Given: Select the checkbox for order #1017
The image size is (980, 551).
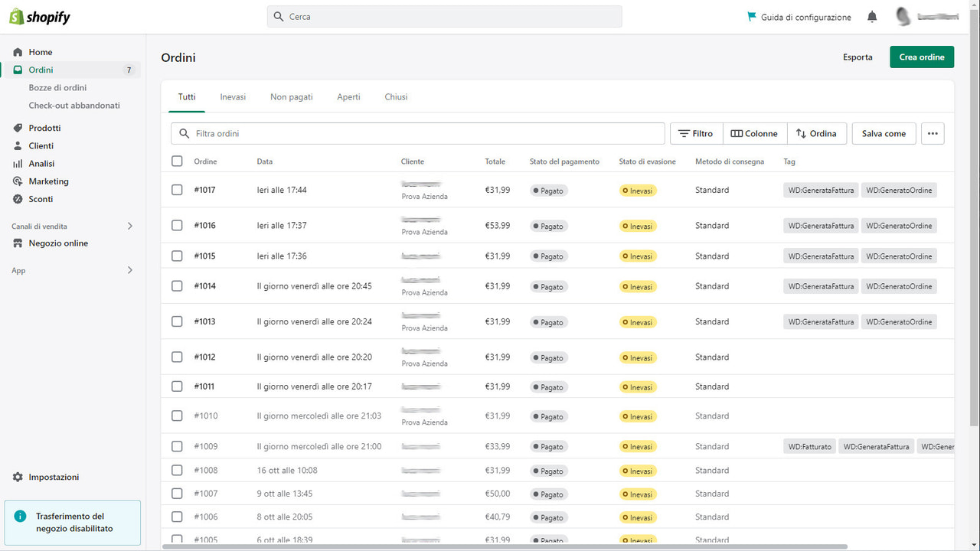Looking at the screenshot, I should click(x=177, y=190).
